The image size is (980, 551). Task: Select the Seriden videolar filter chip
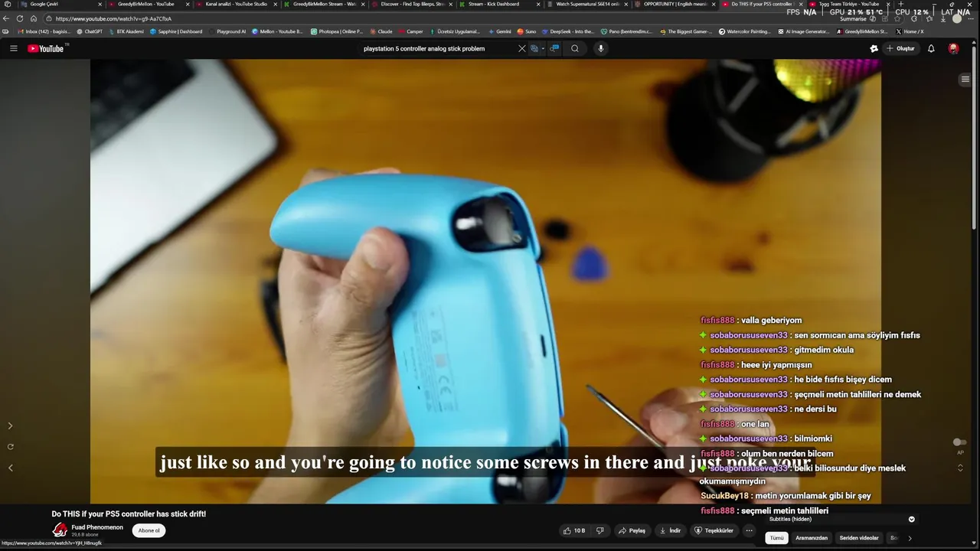(x=859, y=538)
